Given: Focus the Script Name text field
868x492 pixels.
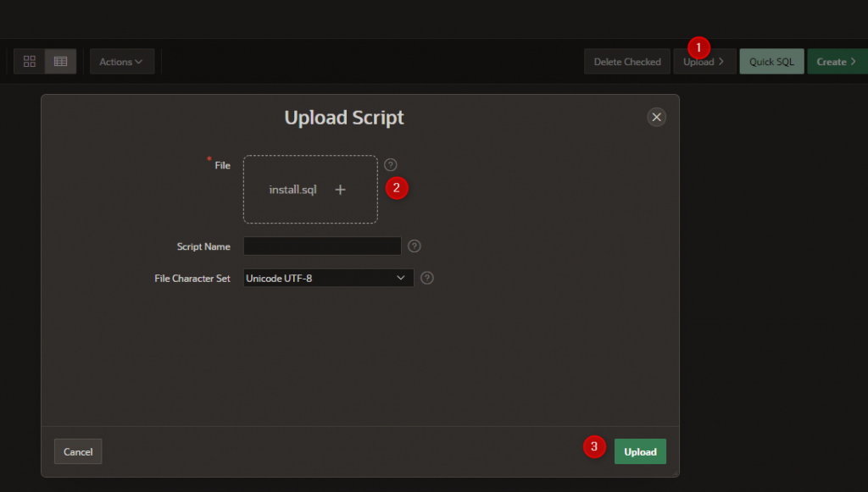Looking at the screenshot, I should coord(321,246).
